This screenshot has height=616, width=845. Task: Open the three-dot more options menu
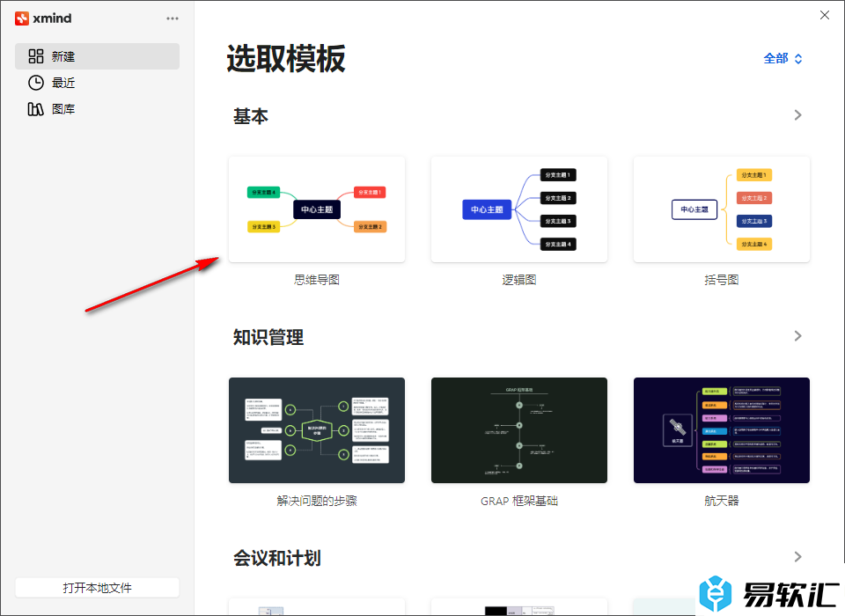click(173, 18)
